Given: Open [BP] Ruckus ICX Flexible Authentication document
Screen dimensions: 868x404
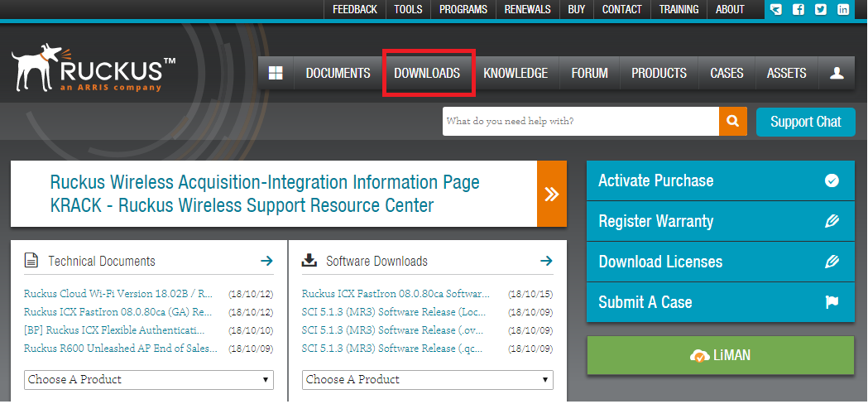Looking at the screenshot, I should pyautogui.click(x=114, y=330).
